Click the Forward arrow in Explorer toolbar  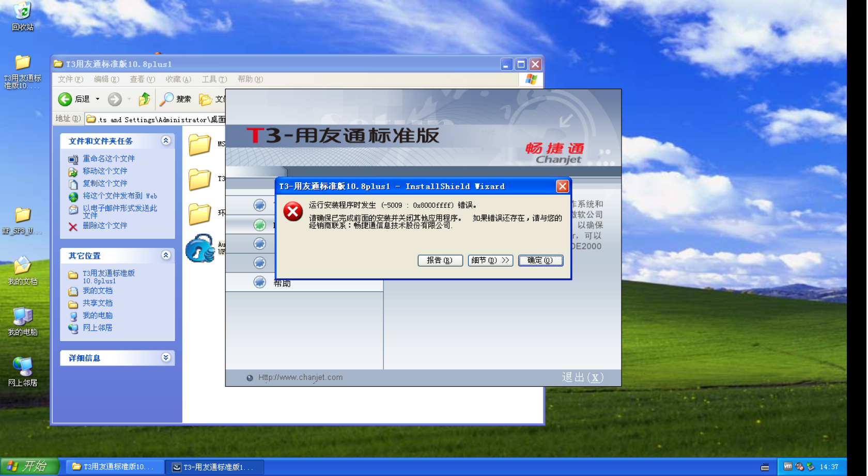coord(115,99)
